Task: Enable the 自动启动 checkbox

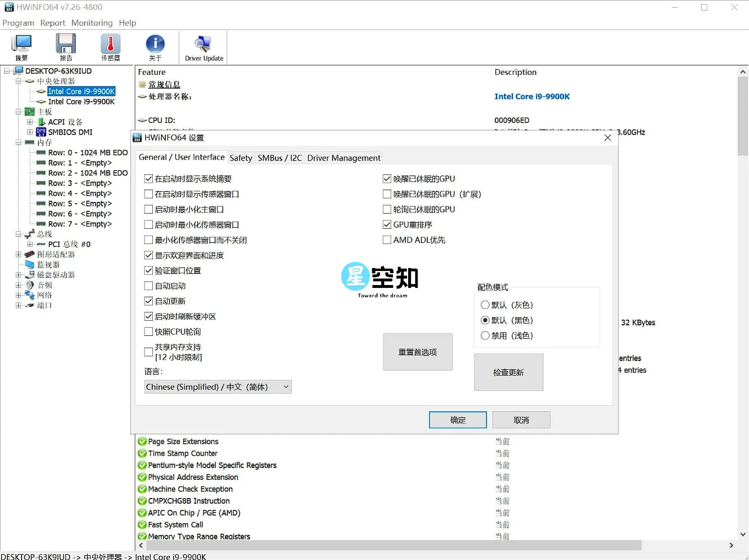Action: [148, 286]
